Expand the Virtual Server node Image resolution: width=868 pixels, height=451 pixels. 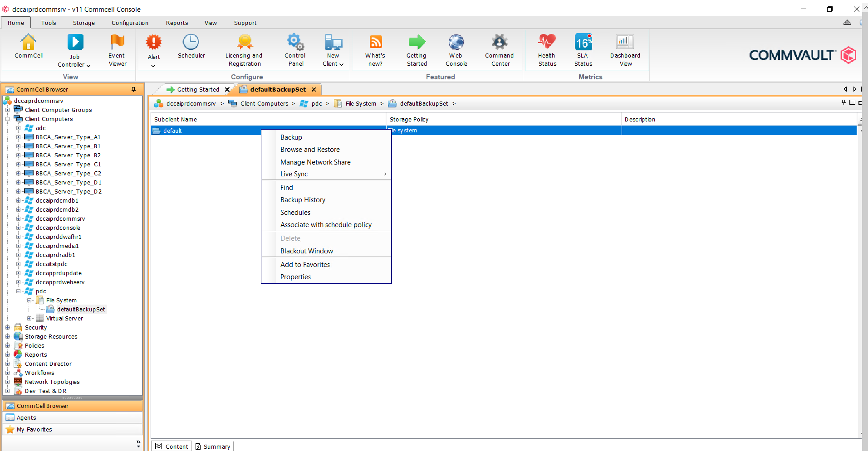pos(29,318)
